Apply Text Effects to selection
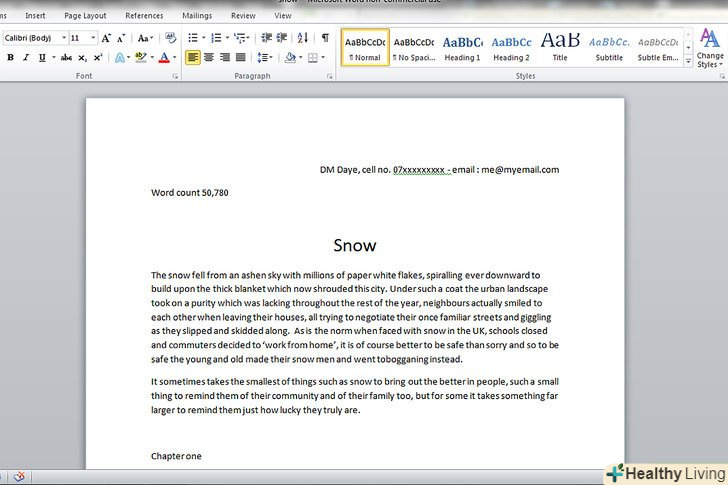Viewport: 728px width, 485px height. tap(119, 58)
